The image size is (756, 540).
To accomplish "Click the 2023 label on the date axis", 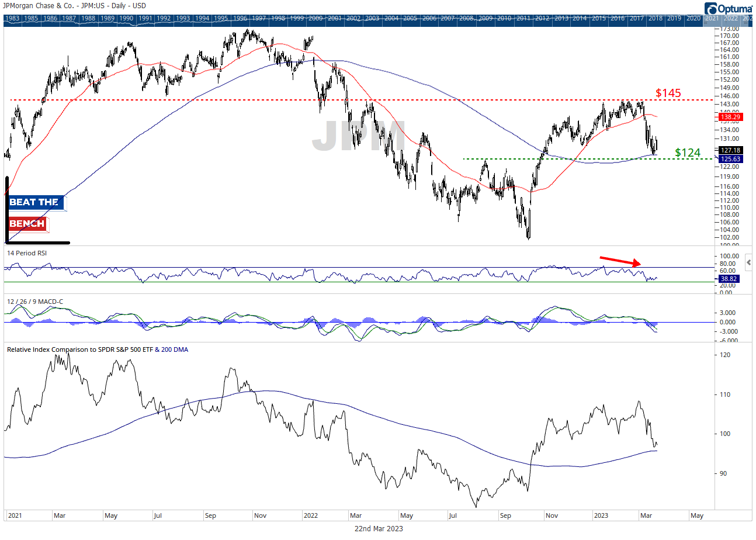I will pos(601,516).
